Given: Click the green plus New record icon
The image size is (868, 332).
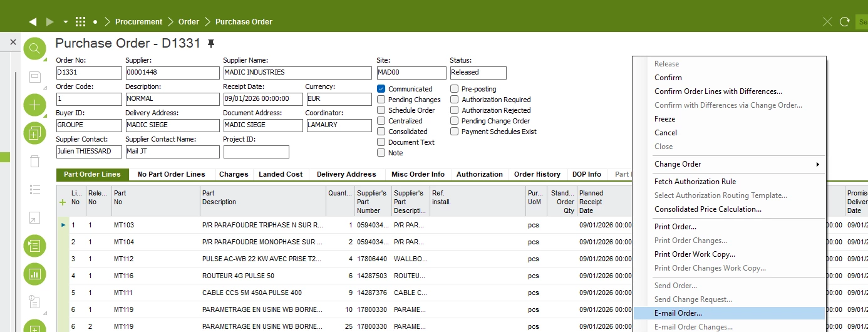Looking at the screenshot, I should [34, 105].
